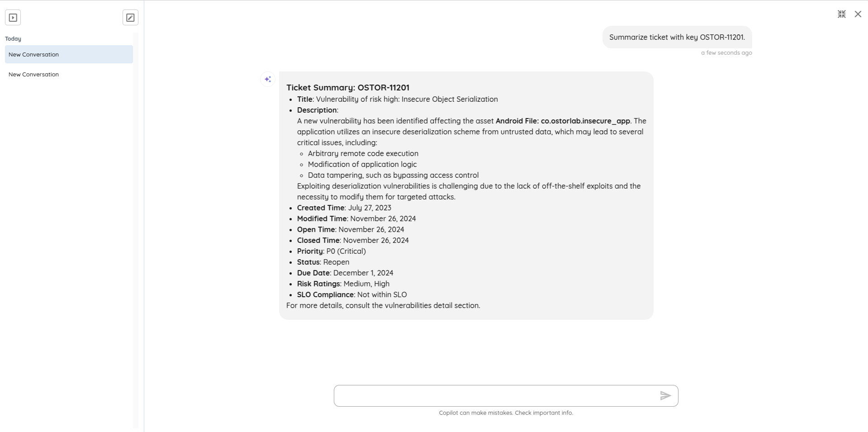Screen dimensions: 868x432
Task: Click the 'Summarize ticket' user message bubble
Action: (x=677, y=37)
